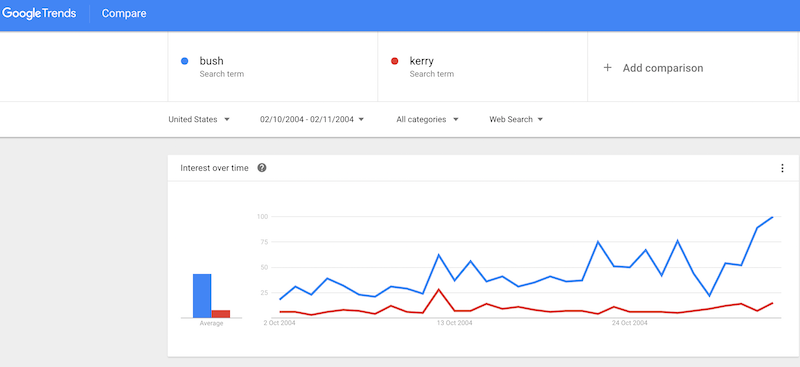This screenshot has height=367, width=800.
Task: Open the 02/10/2004 - 02/11/2004 date range dropdown
Action: click(x=312, y=119)
